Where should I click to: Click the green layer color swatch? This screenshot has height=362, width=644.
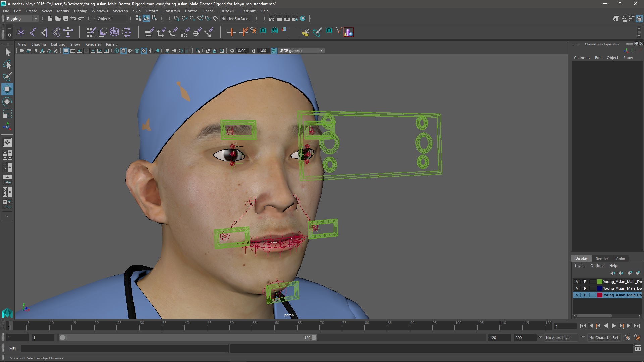coord(599,282)
